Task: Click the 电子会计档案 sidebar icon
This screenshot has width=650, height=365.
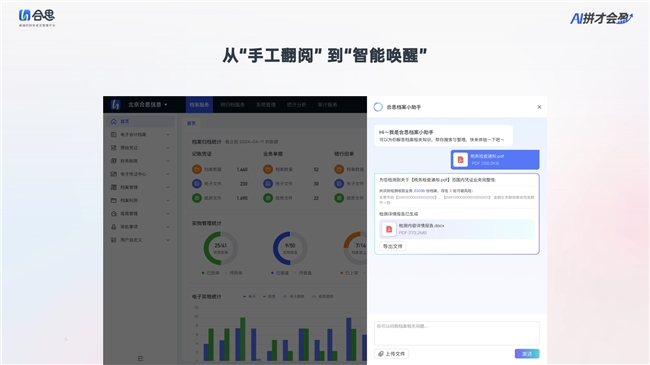Action: (x=114, y=134)
